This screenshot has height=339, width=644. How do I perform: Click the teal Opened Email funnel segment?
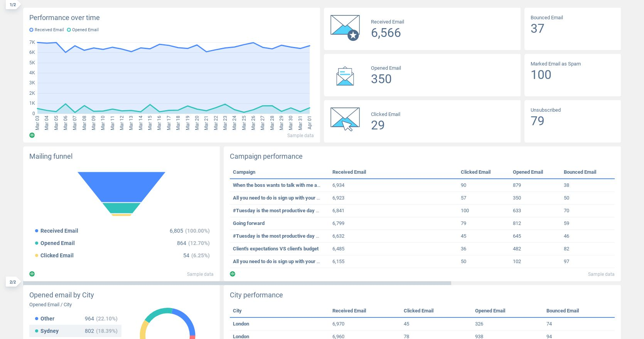click(x=121, y=208)
